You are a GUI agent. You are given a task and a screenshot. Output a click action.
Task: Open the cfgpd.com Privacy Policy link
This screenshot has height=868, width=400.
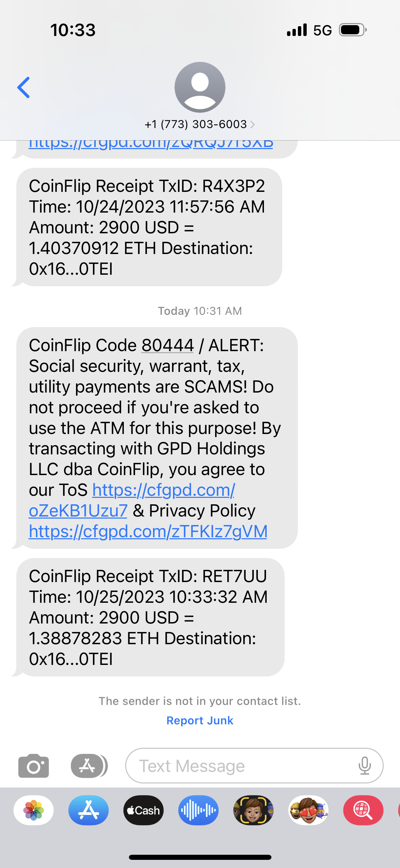148,531
